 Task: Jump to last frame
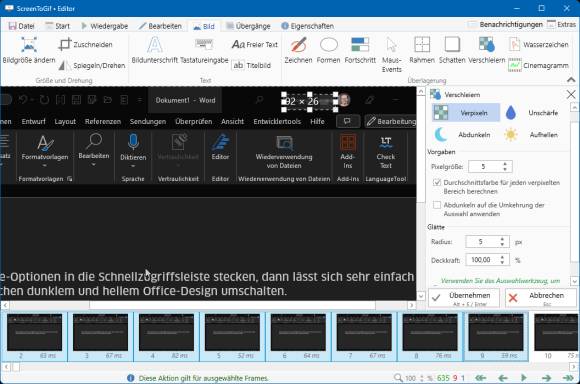click(x=568, y=378)
